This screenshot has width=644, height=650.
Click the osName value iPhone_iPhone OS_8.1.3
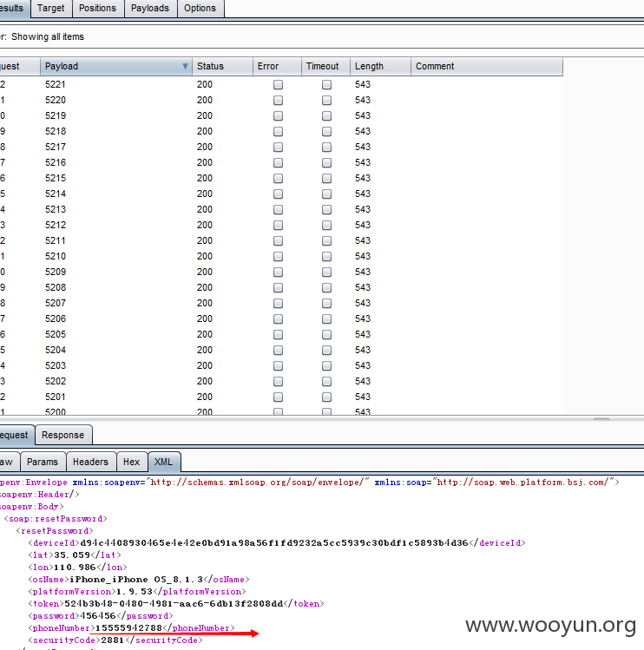tap(136, 580)
